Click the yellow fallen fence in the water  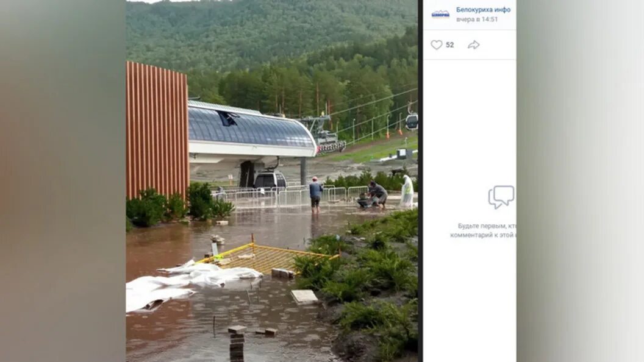[x=267, y=258]
